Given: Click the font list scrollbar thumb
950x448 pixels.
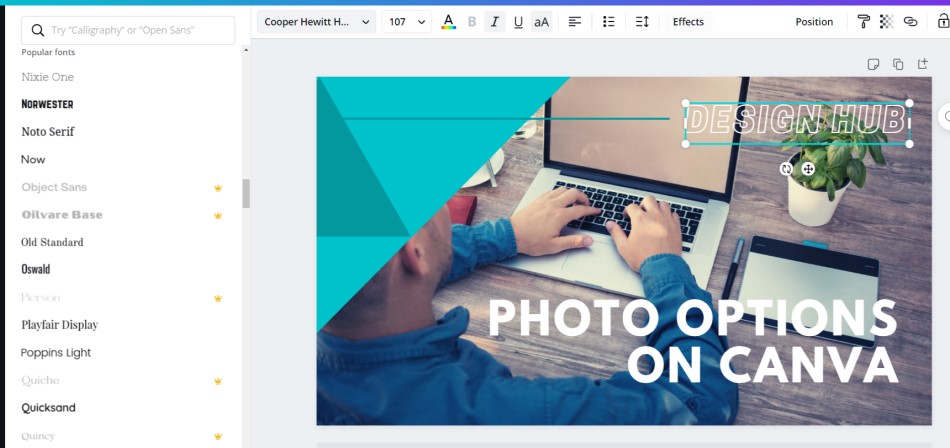Looking at the screenshot, I should [246, 193].
